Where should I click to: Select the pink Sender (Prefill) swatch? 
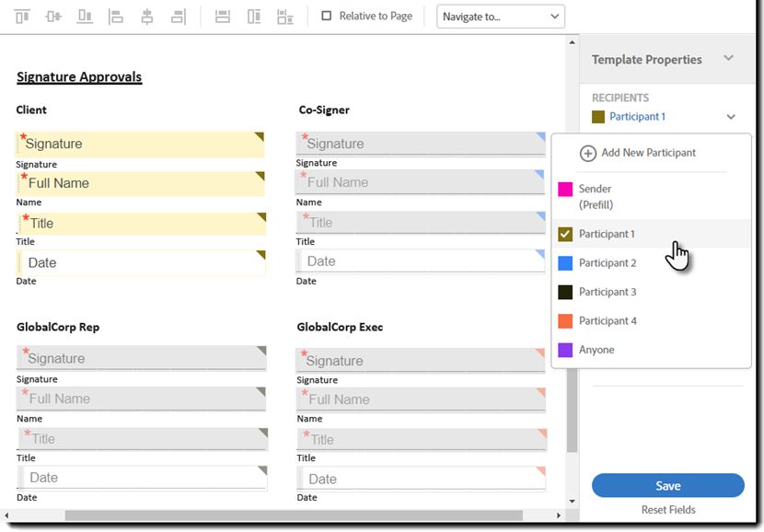point(565,189)
